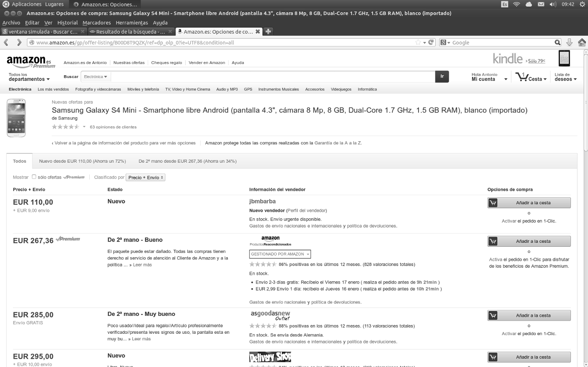Close the 'Resultado de la búsqueda' tab
This screenshot has height=367, width=588.
170,31
